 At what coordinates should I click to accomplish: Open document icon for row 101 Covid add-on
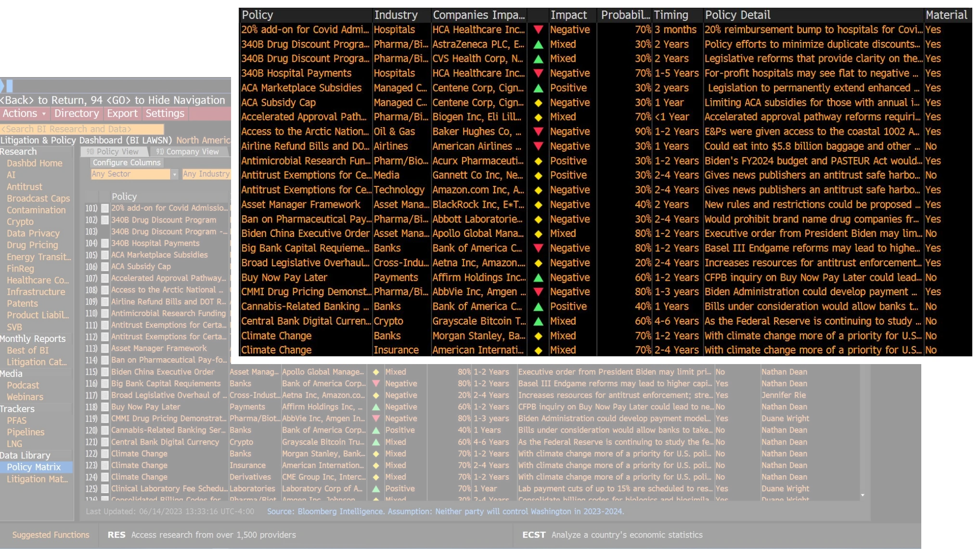104,208
